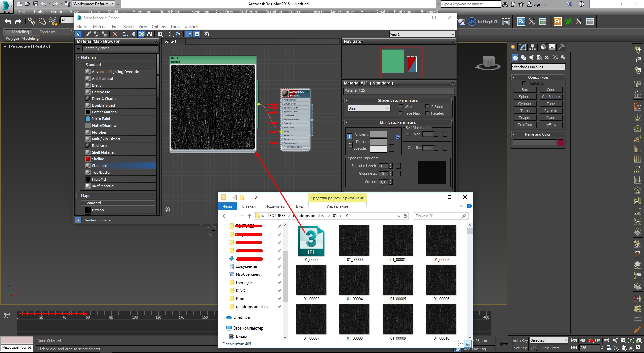The height and width of the screenshot is (353, 644).
Task: Click the Go to End playback button
Action: coord(606,340)
